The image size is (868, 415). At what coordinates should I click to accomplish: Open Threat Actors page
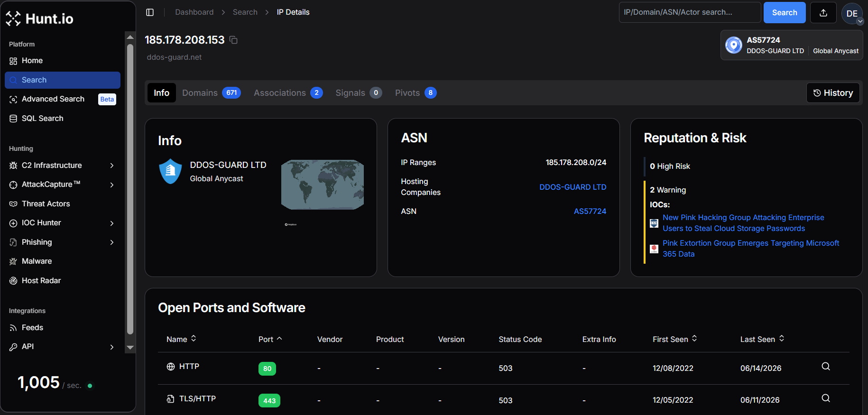point(63,204)
